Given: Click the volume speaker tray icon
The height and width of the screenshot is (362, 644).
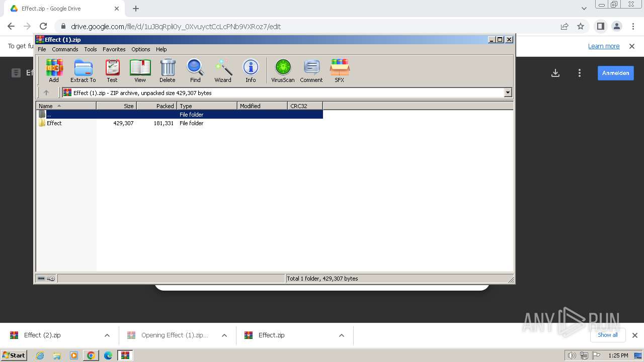Looking at the screenshot, I should (572, 355).
